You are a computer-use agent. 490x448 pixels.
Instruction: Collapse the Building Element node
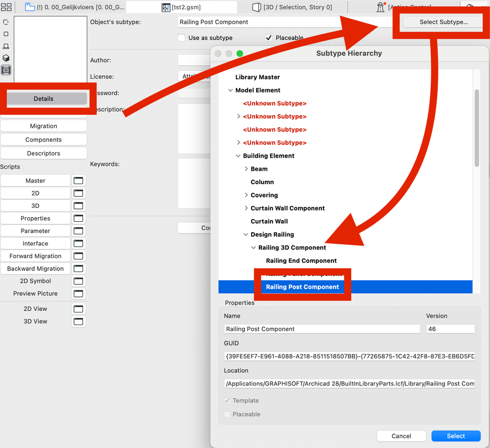238,156
